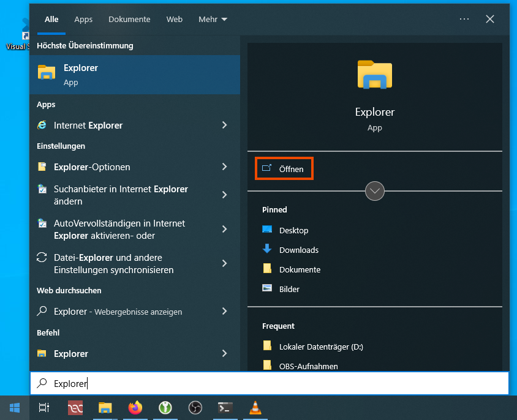Open the three-dots options menu

pos(464,19)
